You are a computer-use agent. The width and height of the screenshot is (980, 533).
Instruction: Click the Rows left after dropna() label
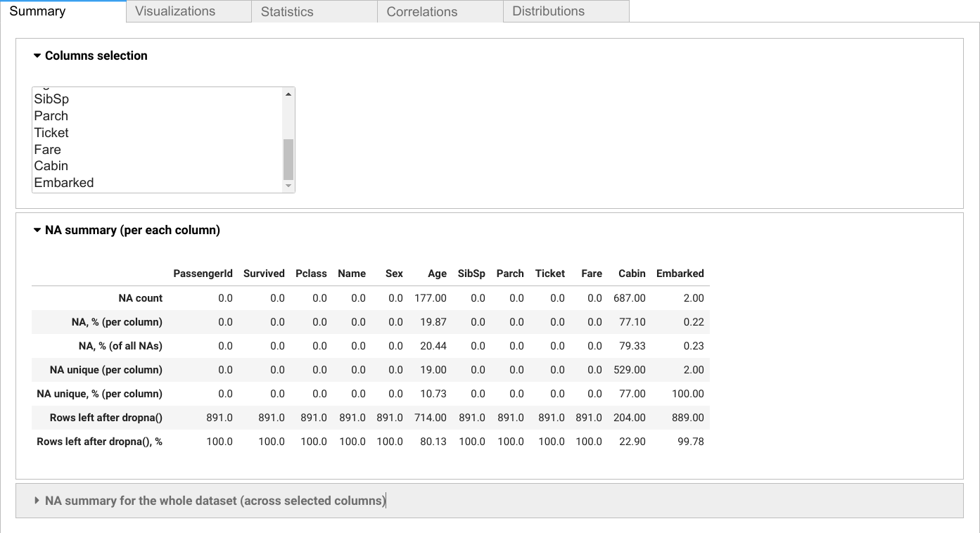(x=106, y=418)
